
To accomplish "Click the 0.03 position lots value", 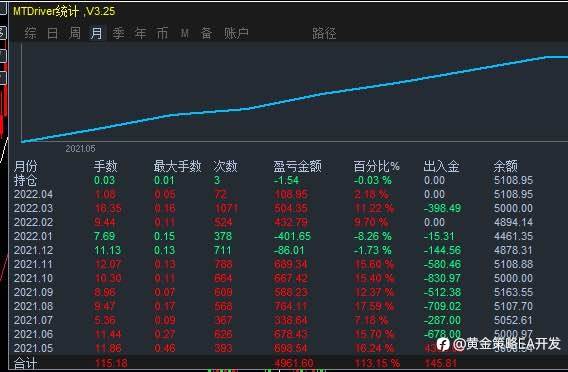I will pos(104,180).
